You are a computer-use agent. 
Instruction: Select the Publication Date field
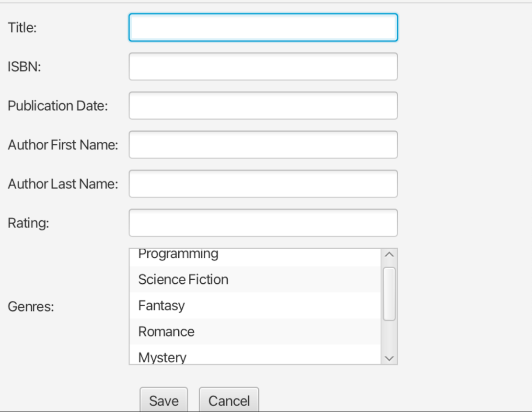[263, 105]
